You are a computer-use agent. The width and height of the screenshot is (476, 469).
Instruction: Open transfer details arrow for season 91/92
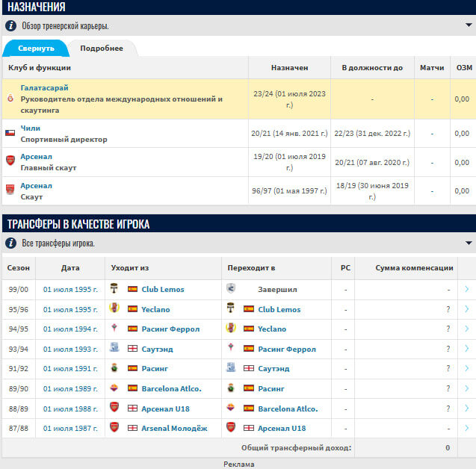[467, 368]
